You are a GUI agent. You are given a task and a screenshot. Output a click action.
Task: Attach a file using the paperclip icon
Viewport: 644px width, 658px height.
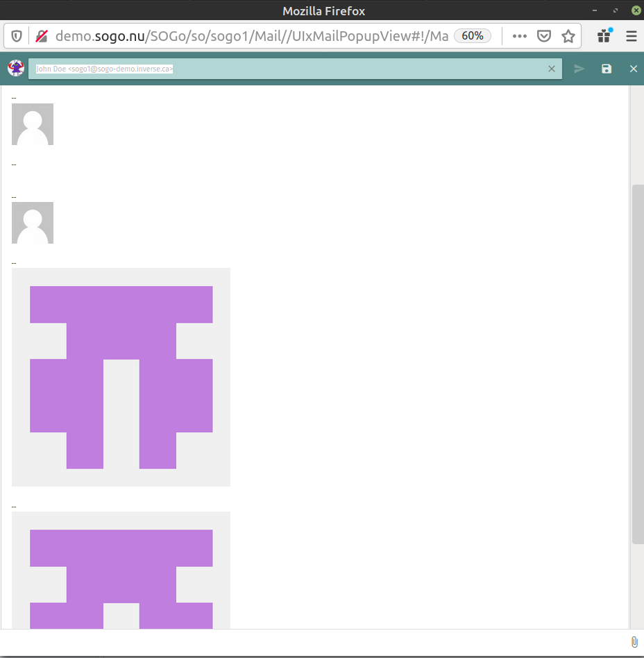click(634, 642)
